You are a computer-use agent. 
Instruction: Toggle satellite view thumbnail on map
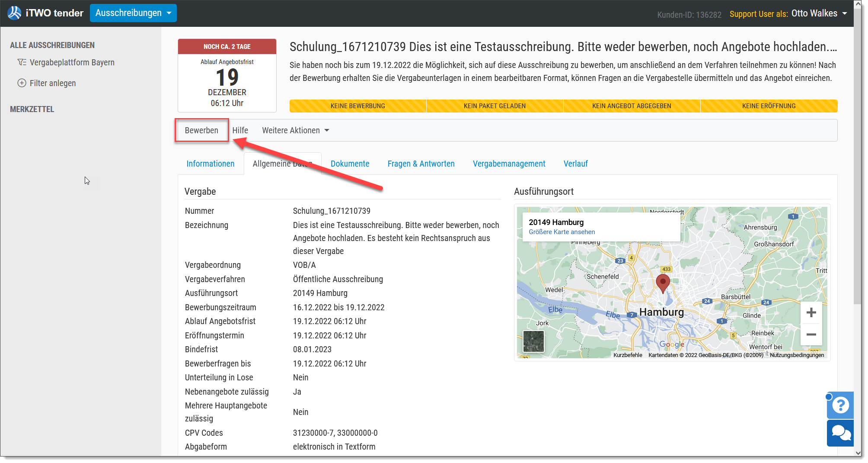tap(533, 341)
